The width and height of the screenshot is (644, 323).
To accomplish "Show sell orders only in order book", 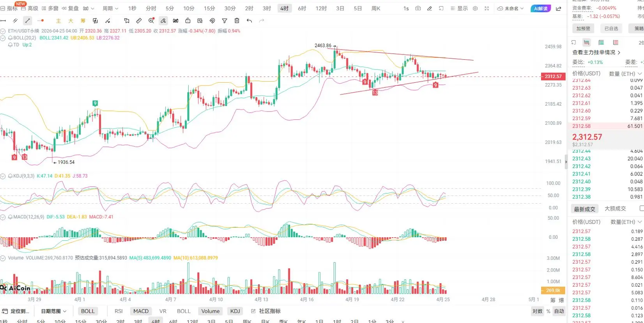I will [x=616, y=43].
